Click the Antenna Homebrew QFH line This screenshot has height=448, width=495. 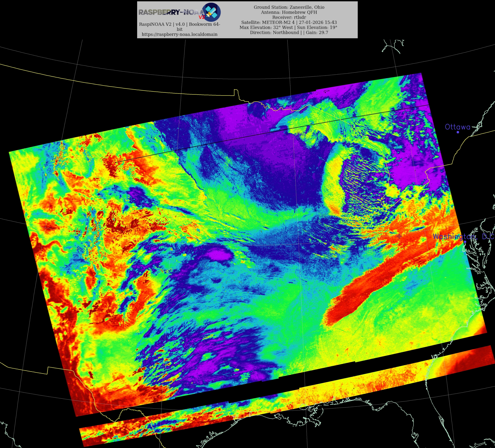(289, 12)
